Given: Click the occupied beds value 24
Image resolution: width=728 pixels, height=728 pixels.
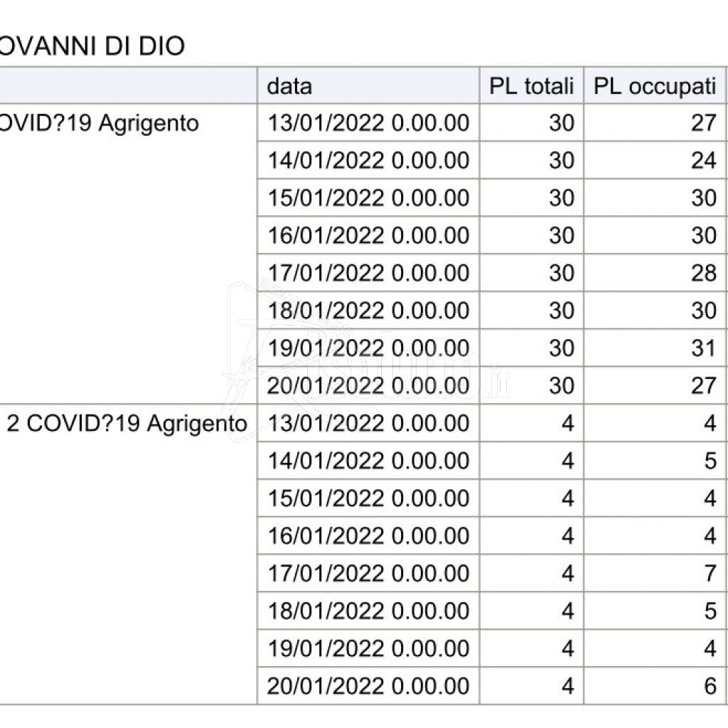Looking at the screenshot, I should (x=703, y=161).
